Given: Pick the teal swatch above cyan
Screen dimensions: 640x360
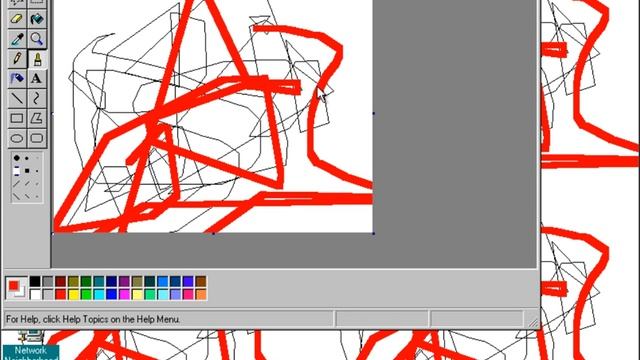Looking at the screenshot, I should point(99,281).
